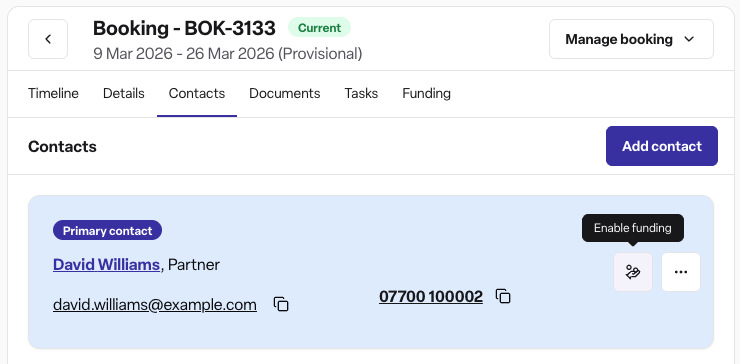Click the Current status badge

pos(320,27)
